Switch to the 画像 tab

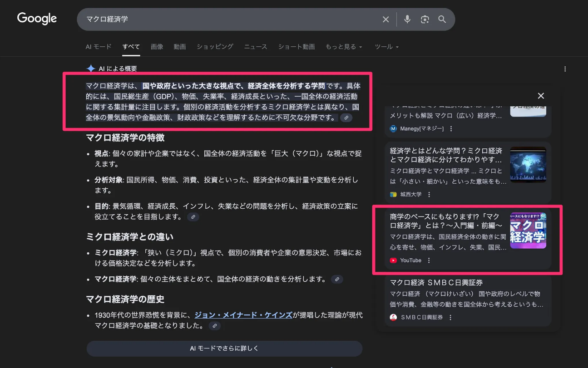pyautogui.click(x=157, y=47)
